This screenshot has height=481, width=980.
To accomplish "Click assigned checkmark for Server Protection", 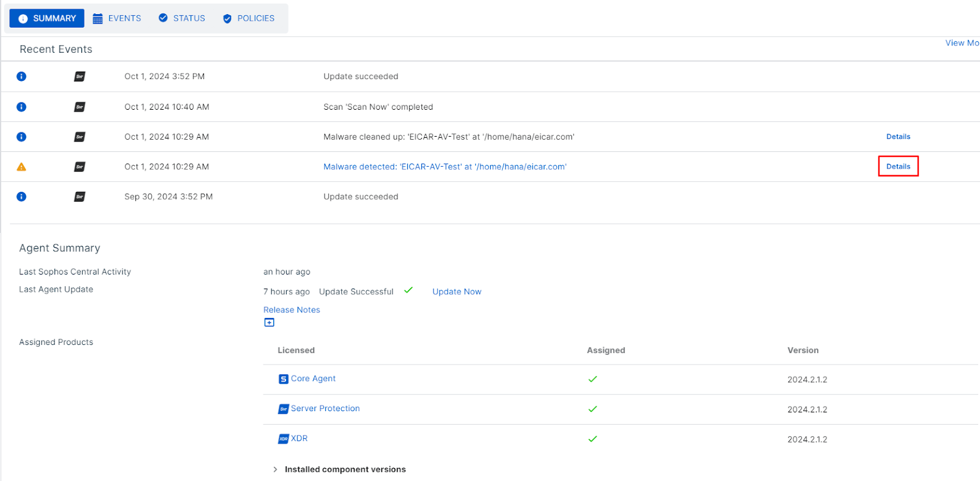I will (592, 409).
